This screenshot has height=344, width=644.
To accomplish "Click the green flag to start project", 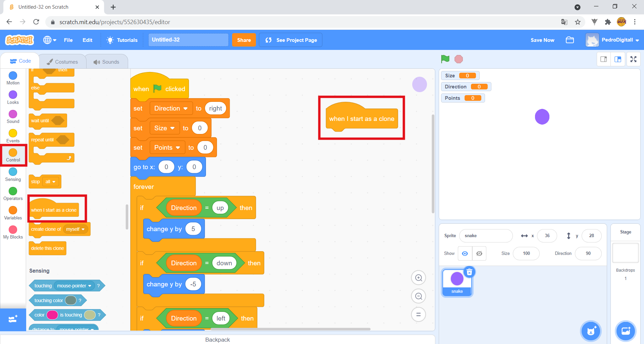I will 445,59.
